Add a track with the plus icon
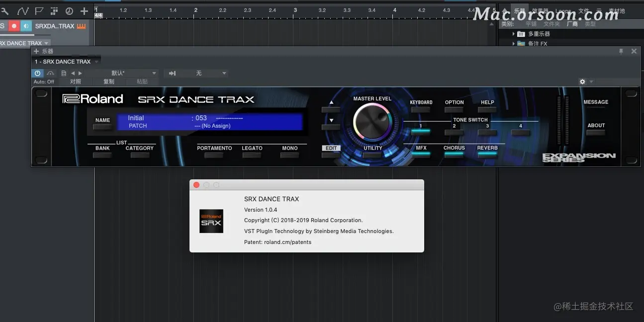The height and width of the screenshot is (322, 644). tap(84, 11)
